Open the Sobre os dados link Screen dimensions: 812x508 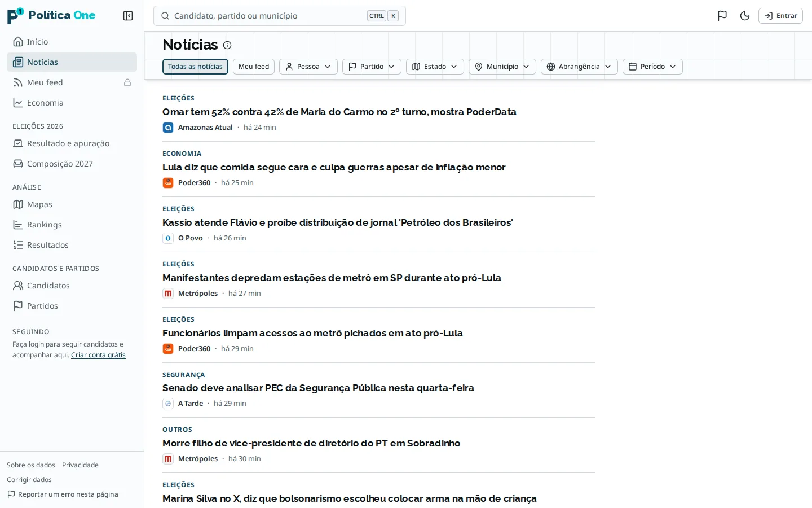[x=31, y=465]
